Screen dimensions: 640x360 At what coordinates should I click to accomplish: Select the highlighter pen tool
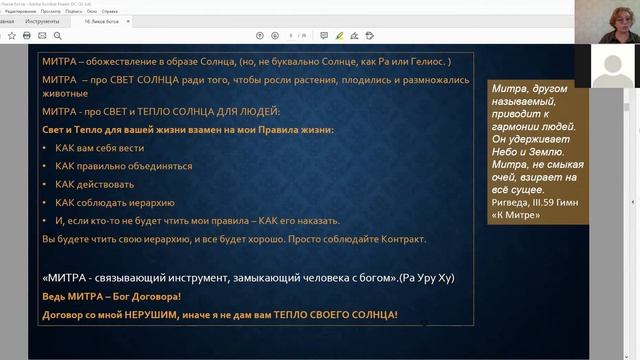339,36
